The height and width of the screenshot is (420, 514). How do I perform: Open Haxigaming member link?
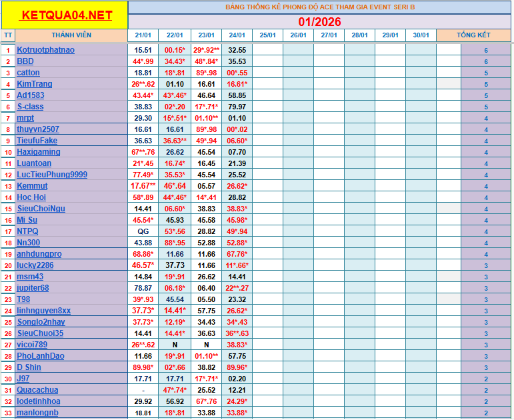pos(39,152)
